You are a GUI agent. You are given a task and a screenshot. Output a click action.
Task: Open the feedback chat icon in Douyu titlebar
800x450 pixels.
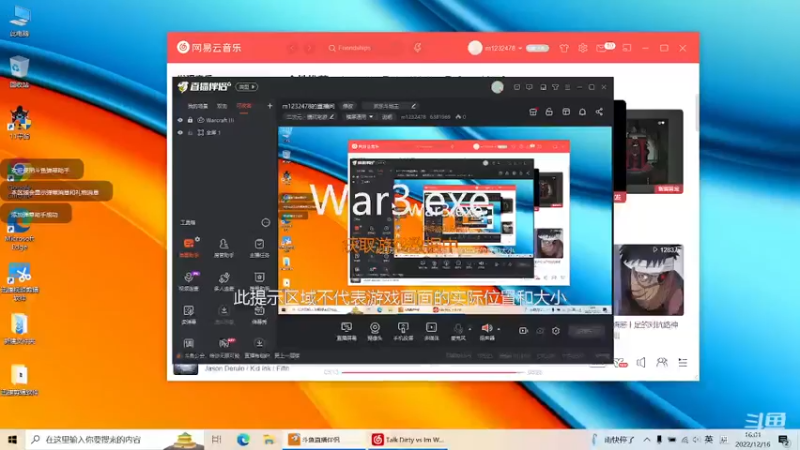pyautogui.click(x=529, y=87)
